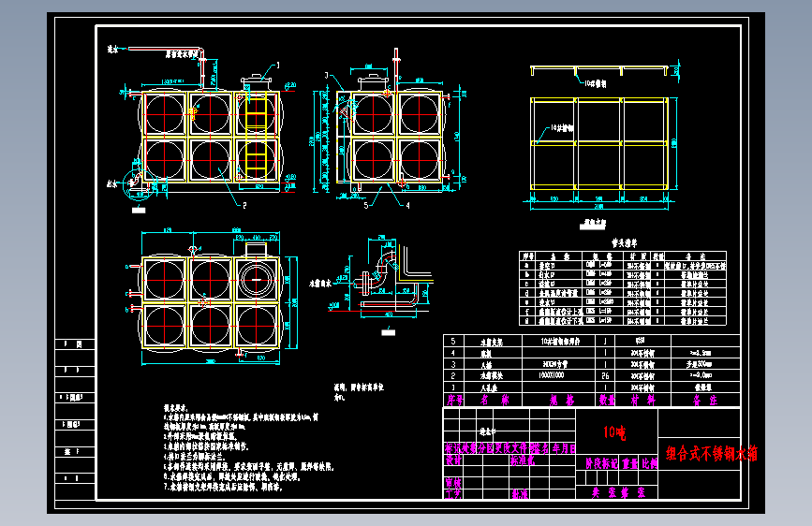Select the magenta "规格" column header
This screenshot has width=812, height=526.
pos(562,401)
